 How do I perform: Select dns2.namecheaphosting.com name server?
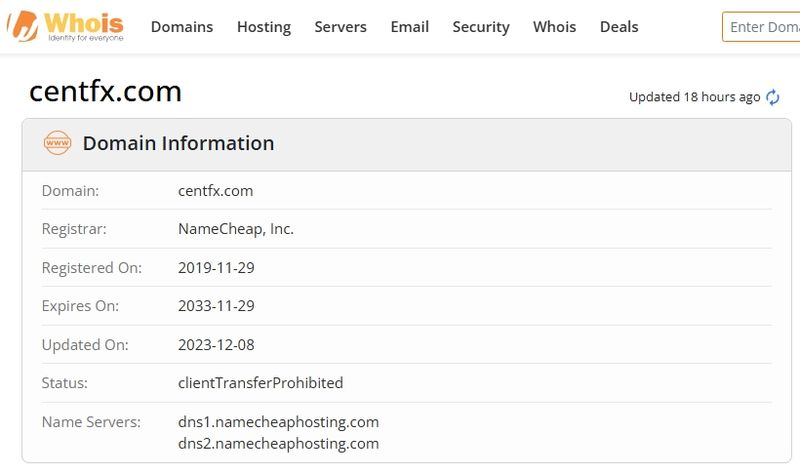pyautogui.click(x=279, y=444)
